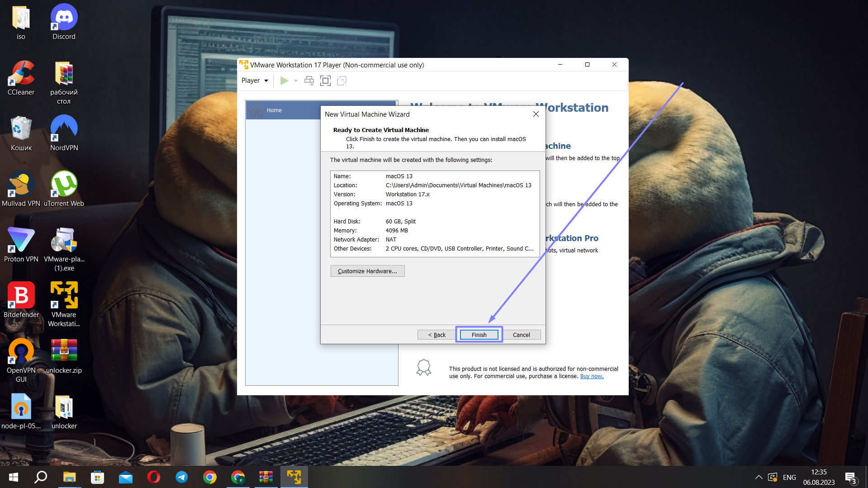Click the Workstation 17.x version value
Screen dimensions: 868x488
[x=408, y=194]
